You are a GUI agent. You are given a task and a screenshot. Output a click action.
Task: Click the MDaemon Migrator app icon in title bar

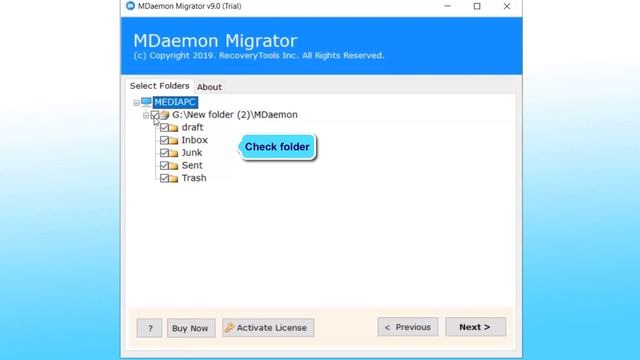coord(130,6)
